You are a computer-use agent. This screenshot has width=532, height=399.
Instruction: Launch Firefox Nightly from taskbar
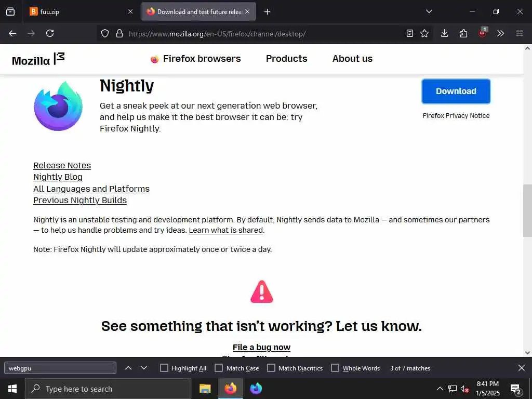click(256, 389)
